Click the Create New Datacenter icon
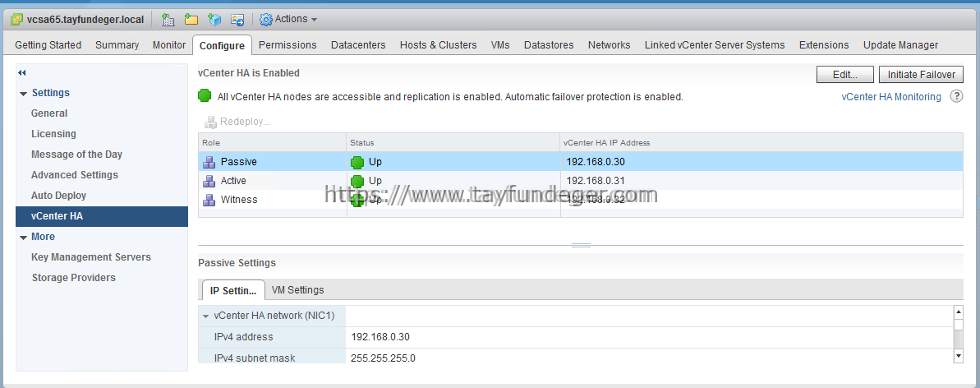This screenshot has width=980, height=388. tap(168, 20)
